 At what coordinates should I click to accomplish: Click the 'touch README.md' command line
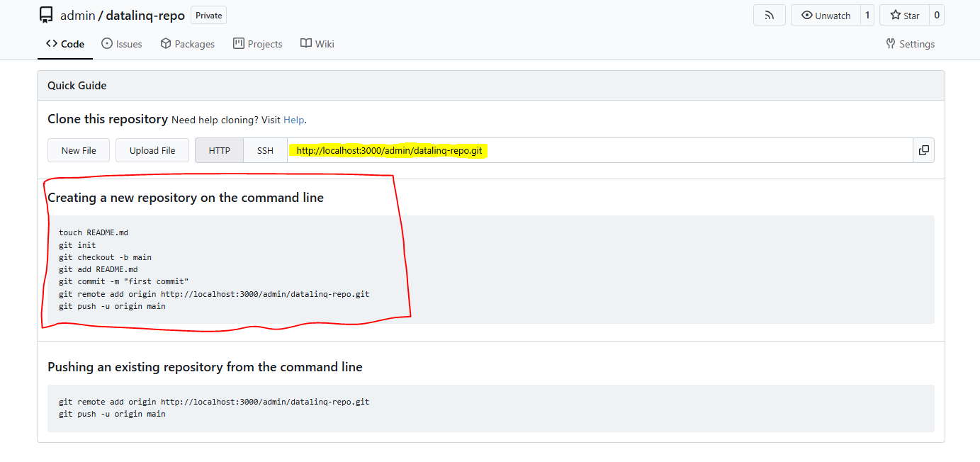(x=94, y=232)
